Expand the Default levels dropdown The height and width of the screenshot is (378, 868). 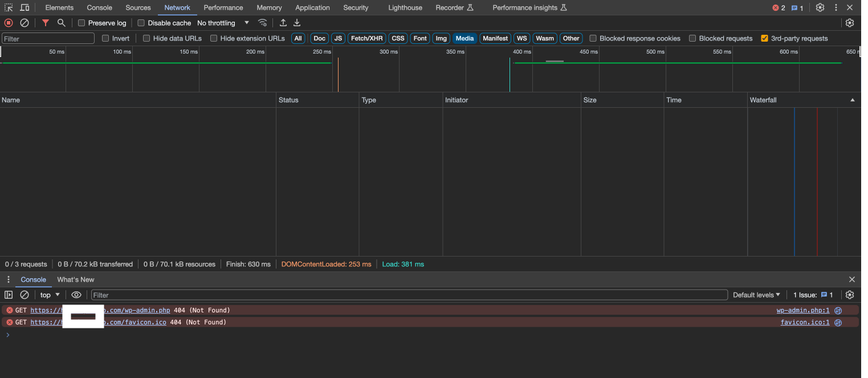click(x=756, y=295)
